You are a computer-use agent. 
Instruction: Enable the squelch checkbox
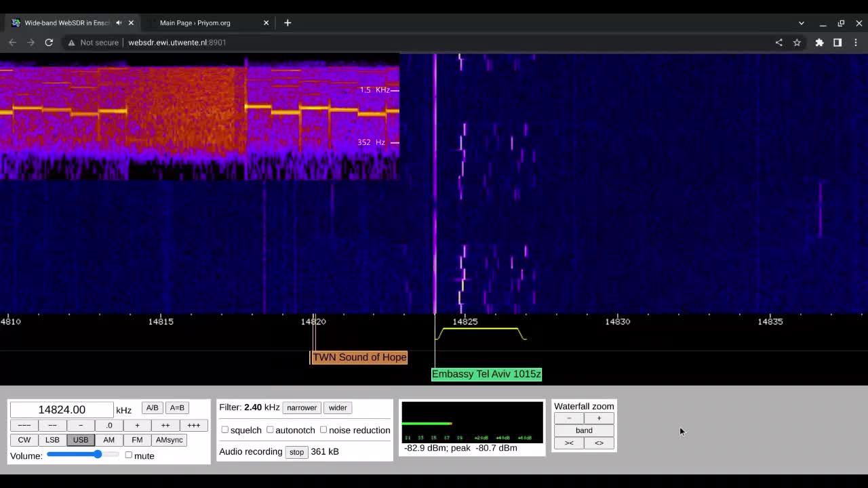pyautogui.click(x=224, y=430)
